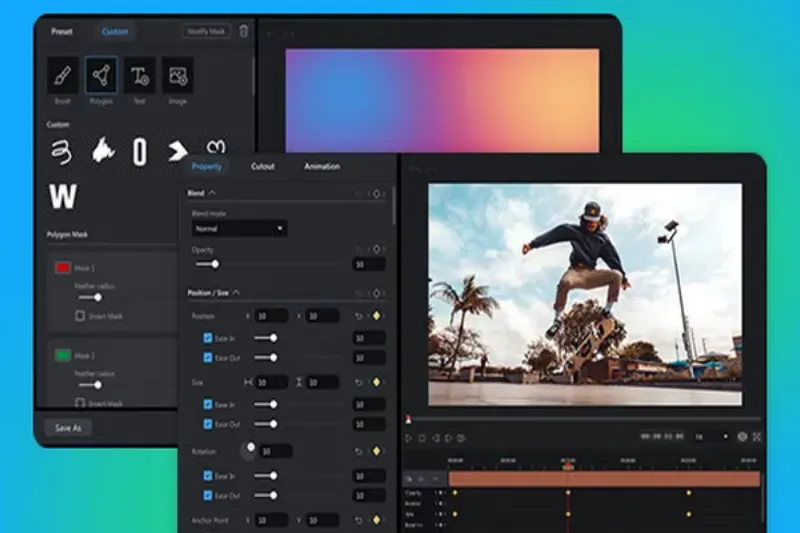Open the snapshot icon beside fullscreen
The width and height of the screenshot is (800, 533).
[x=742, y=437]
